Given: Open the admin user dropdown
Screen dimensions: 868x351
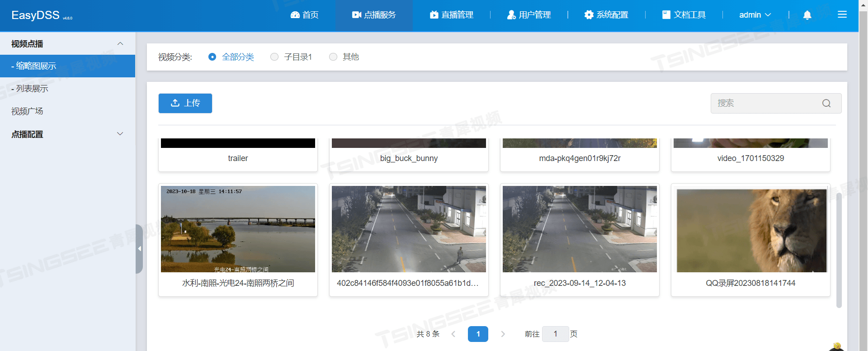Looking at the screenshot, I should tap(755, 15).
